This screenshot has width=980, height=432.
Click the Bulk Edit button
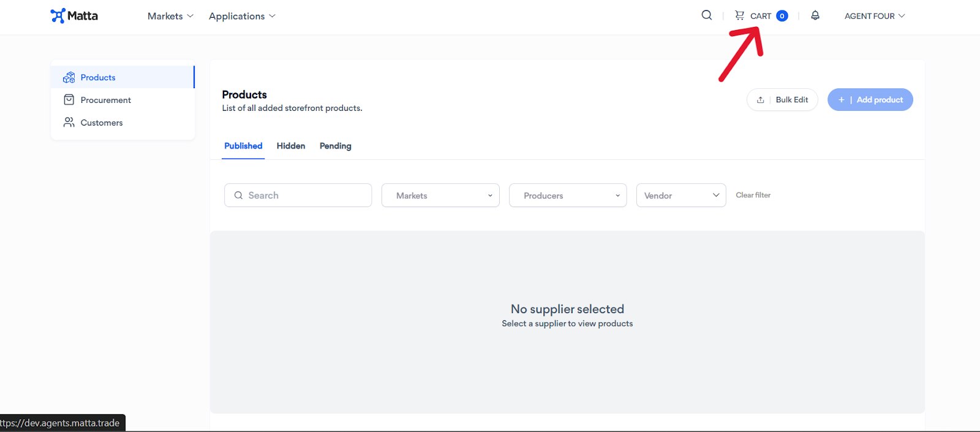coord(782,100)
